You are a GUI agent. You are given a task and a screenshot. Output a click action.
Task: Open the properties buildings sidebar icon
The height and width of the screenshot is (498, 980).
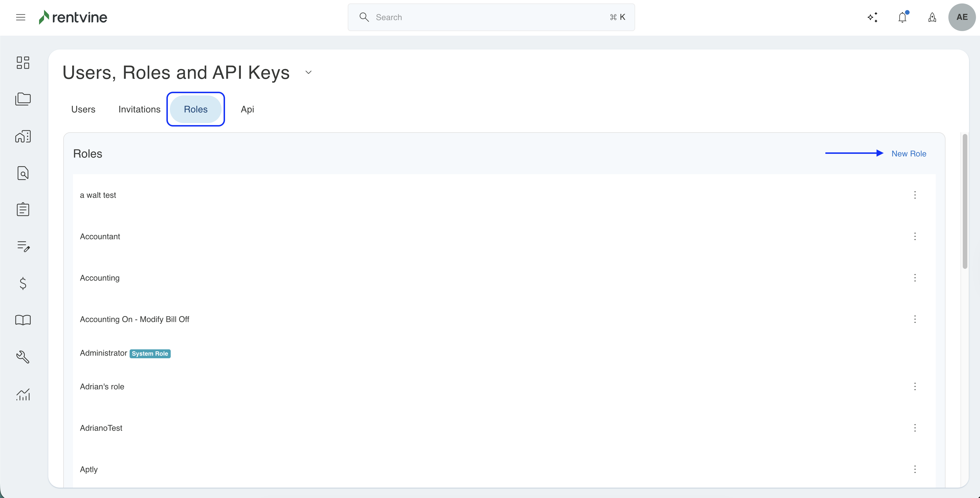(23, 136)
